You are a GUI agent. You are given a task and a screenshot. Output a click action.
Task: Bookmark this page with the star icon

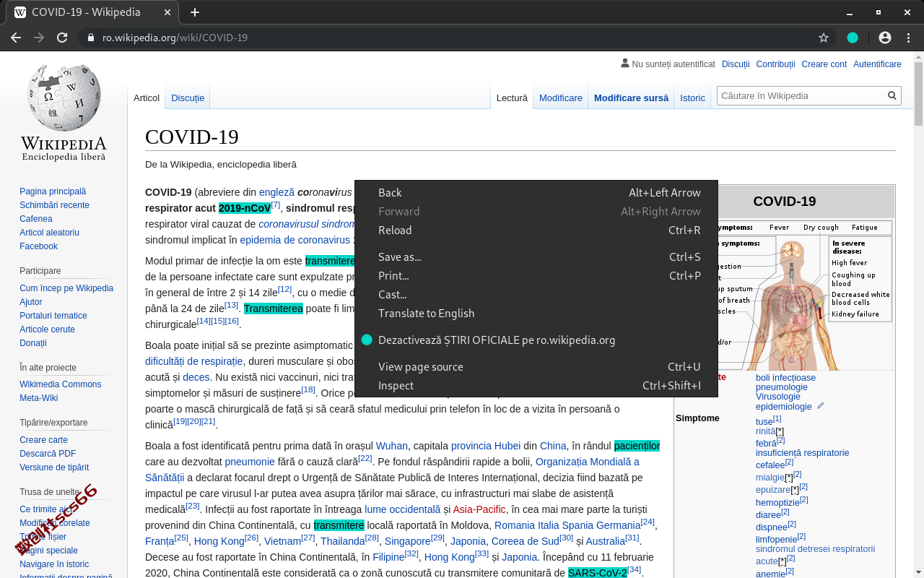click(x=824, y=38)
